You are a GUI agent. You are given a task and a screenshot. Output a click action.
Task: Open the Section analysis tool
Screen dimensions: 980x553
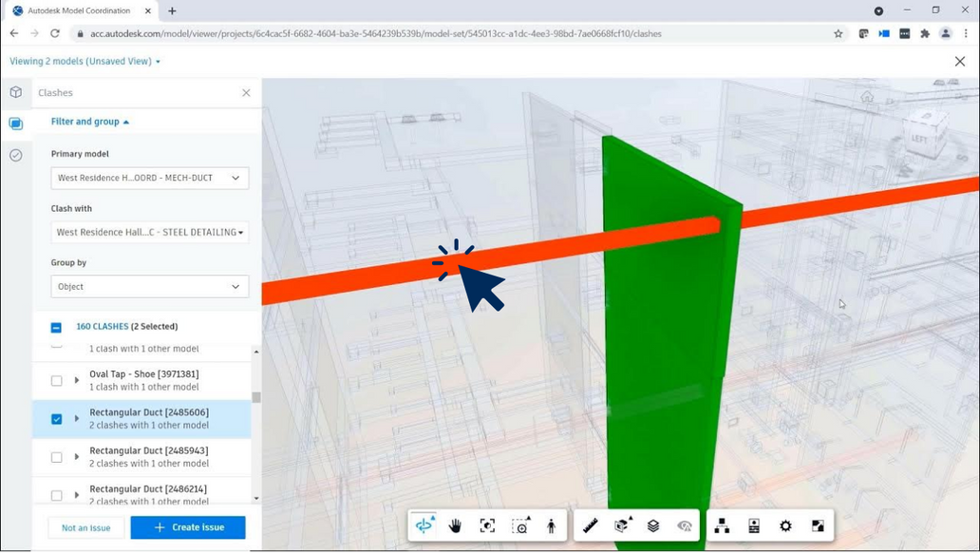coord(622,525)
